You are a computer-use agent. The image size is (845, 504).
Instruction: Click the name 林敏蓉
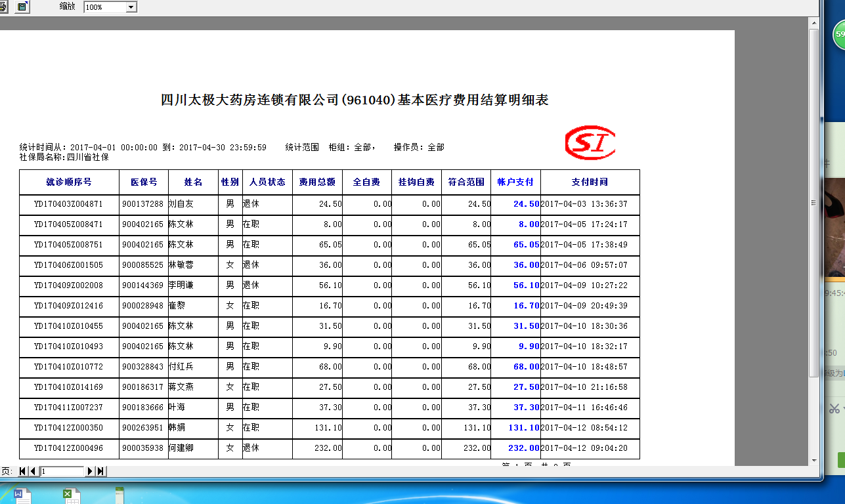181,265
